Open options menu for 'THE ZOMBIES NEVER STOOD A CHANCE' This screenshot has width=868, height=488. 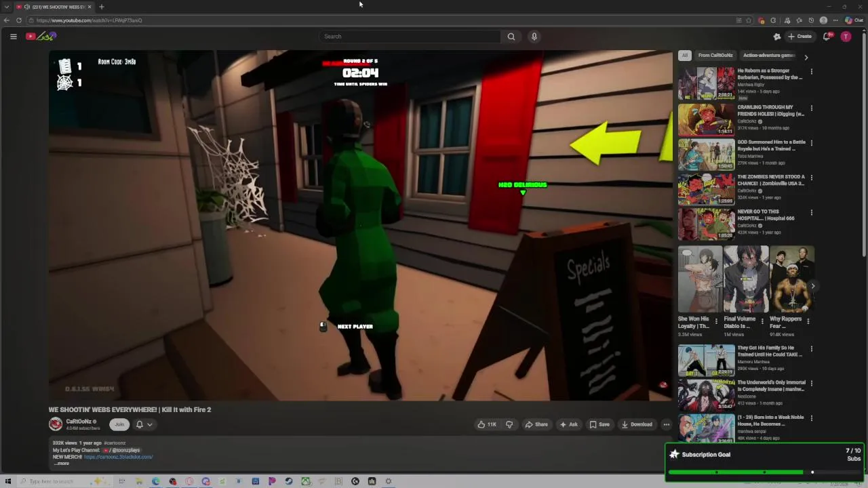812,178
